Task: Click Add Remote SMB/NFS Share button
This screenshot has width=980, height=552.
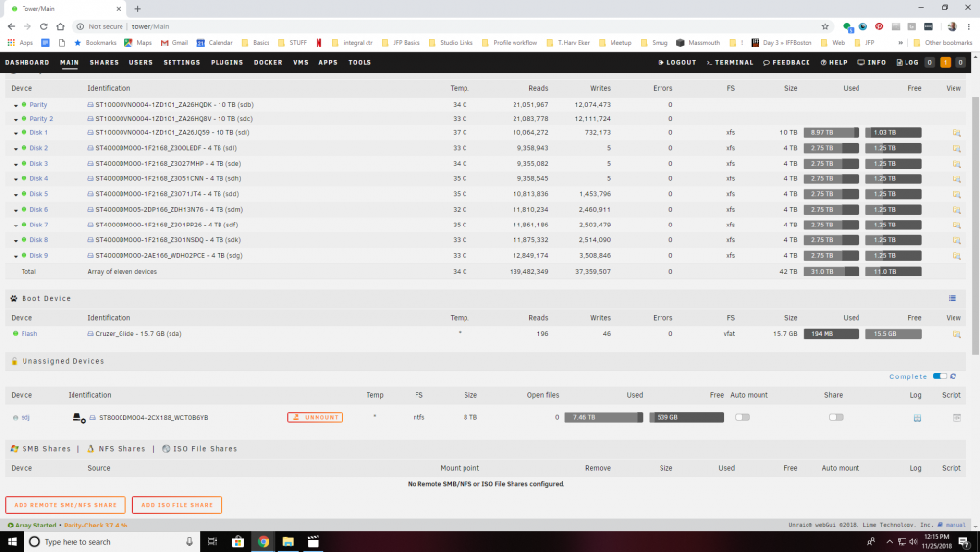Action: (66, 505)
